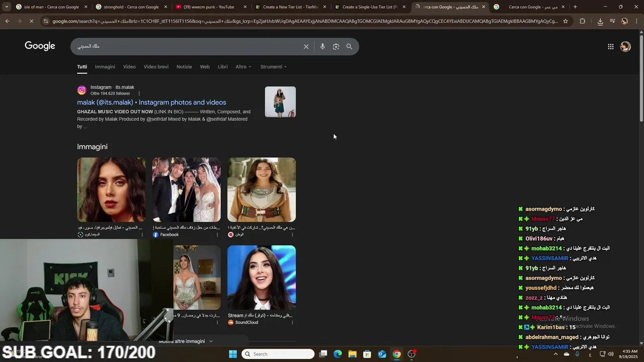Image resolution: width=644 pixels, height=362 pixels.
Task: Launch Microsoft Edge from the taskbar
Action: coord(338,354)
